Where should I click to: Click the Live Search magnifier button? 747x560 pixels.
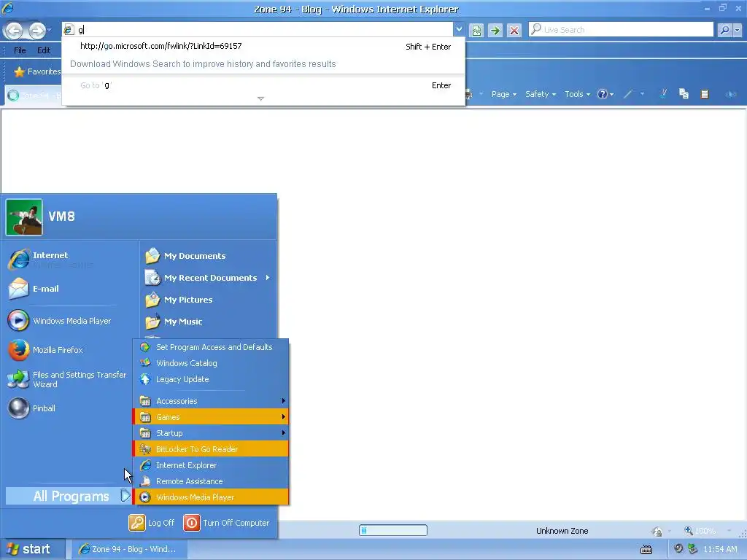[724, 30]
